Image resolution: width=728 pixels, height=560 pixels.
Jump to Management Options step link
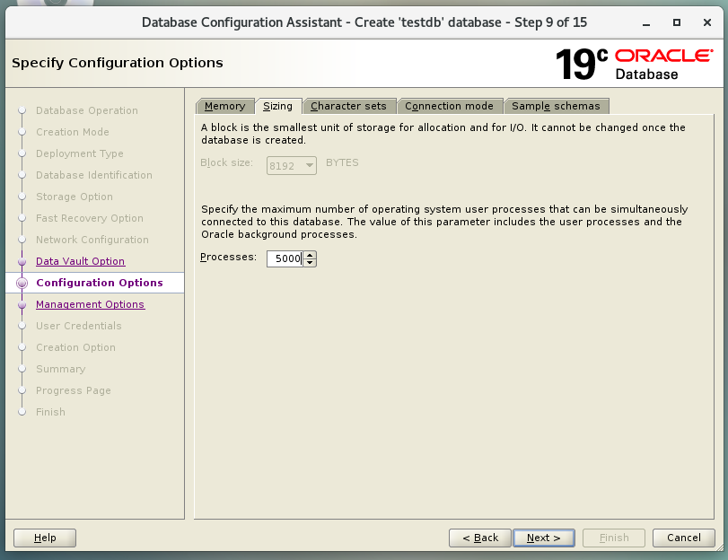90,304
